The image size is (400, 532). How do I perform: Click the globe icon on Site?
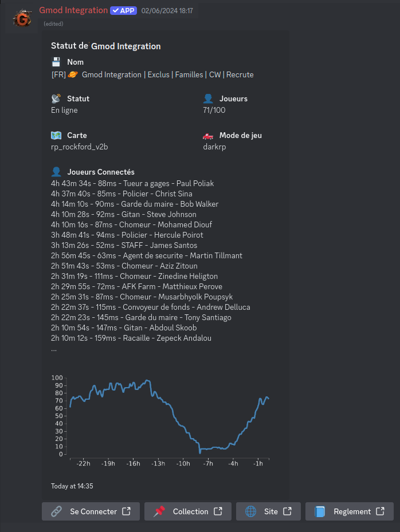tap(250, 511)
